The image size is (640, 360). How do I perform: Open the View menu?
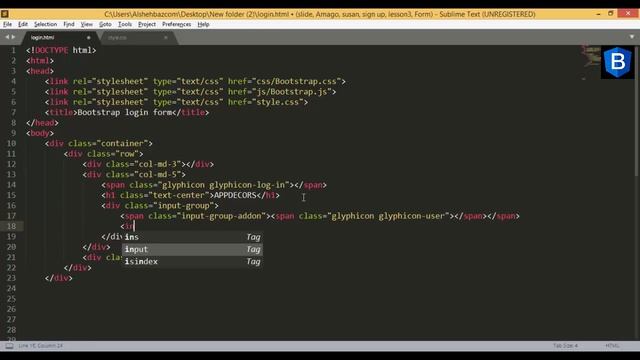point(87,24)
